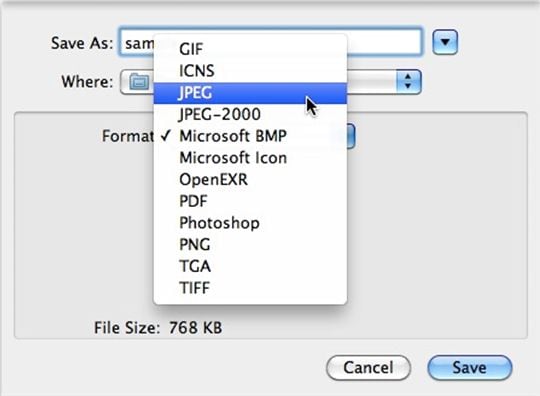Click the Cancel button
Image resolution: width=540 pixels, height=396 pixels.
coord(368,367)
